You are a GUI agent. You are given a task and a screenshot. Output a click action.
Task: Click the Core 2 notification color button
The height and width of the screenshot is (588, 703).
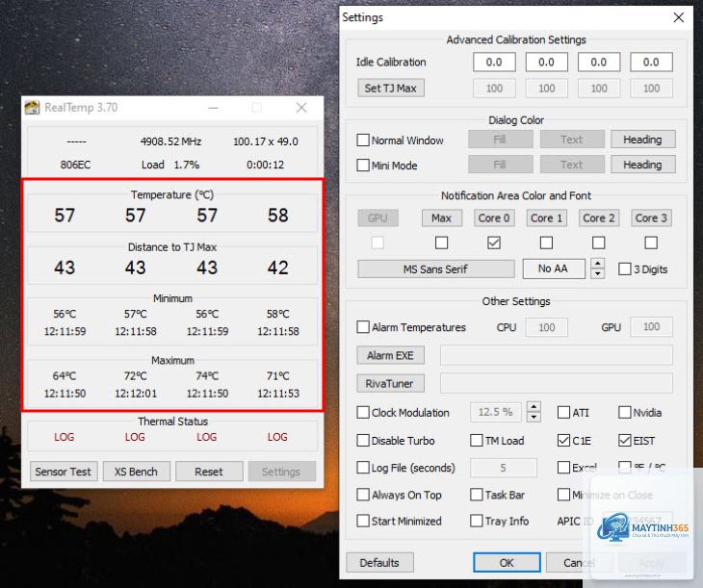pos(599,217)
